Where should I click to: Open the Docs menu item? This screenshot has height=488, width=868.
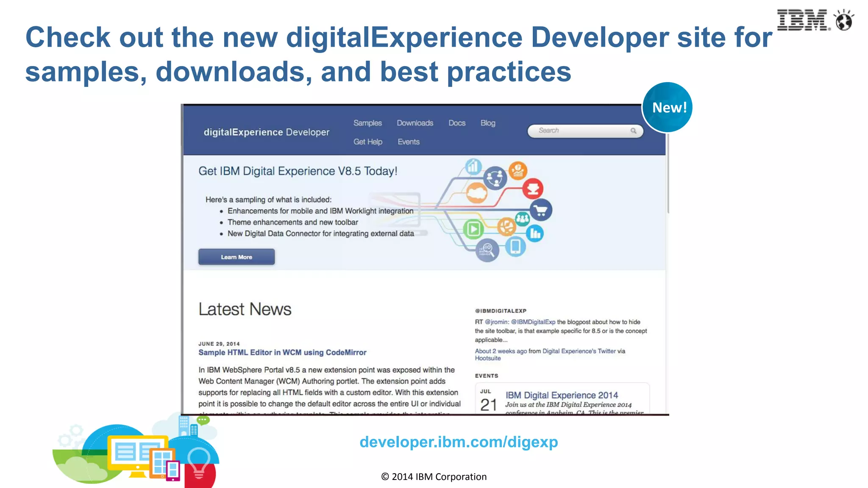tap(457, 123)
